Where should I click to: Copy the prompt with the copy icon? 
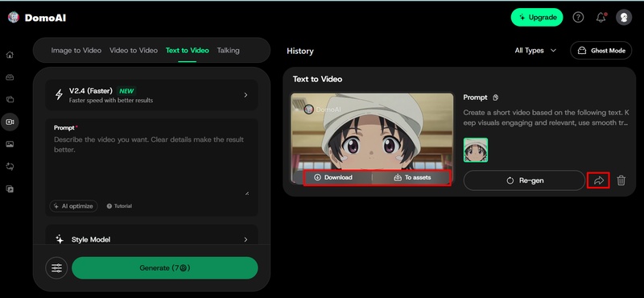pyautogui.click(x=495, y=97)
